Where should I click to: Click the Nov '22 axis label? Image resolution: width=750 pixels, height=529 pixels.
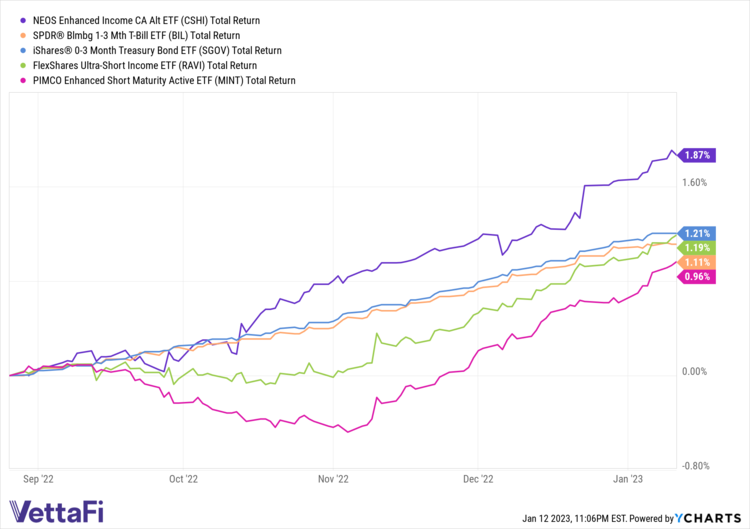click(x=334, y=479)
